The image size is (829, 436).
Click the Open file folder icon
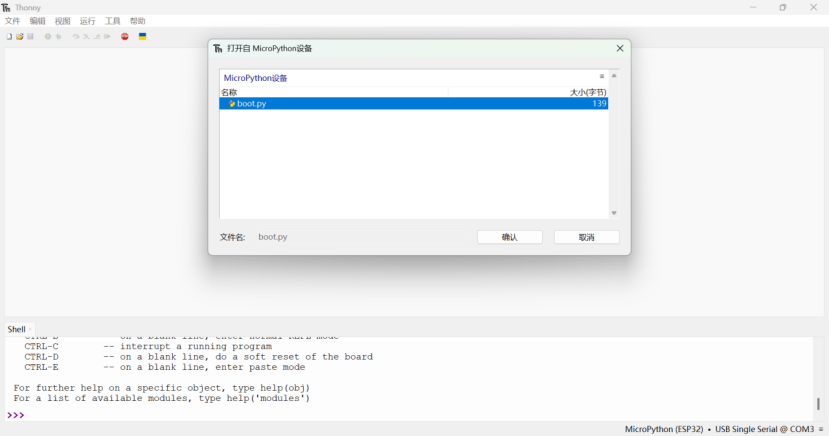pos(20,36)
